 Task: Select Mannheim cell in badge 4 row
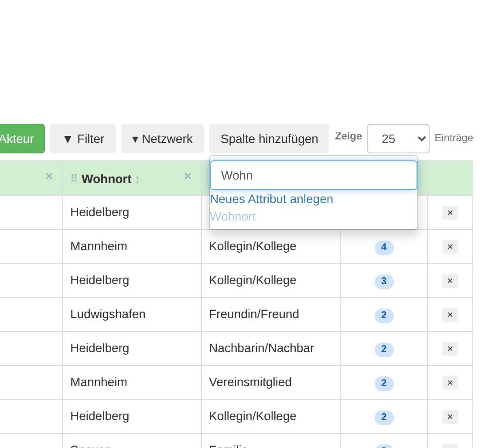(132, 247)
